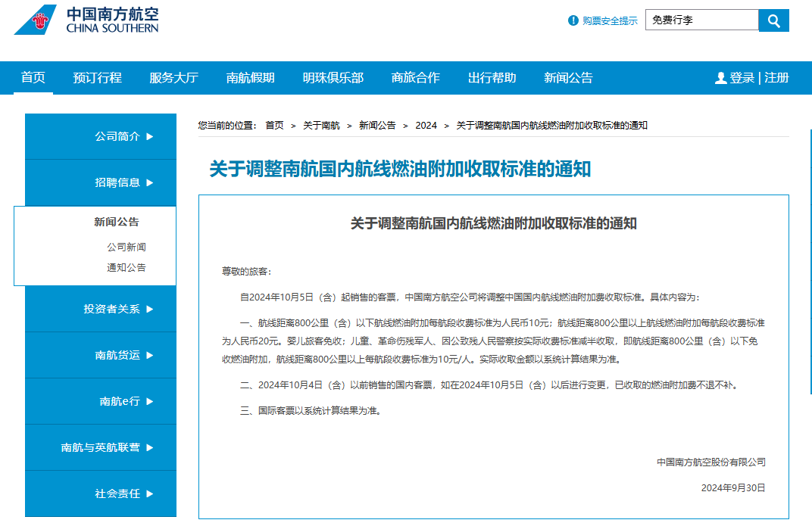This screenshot has width=812, height=523.
Task: Open the 预订行程 menu
Action: coord(97,78)
